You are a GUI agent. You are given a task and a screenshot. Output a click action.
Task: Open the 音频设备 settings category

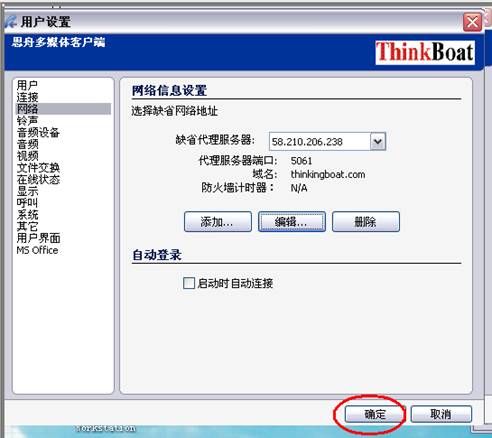click(38, 132)
